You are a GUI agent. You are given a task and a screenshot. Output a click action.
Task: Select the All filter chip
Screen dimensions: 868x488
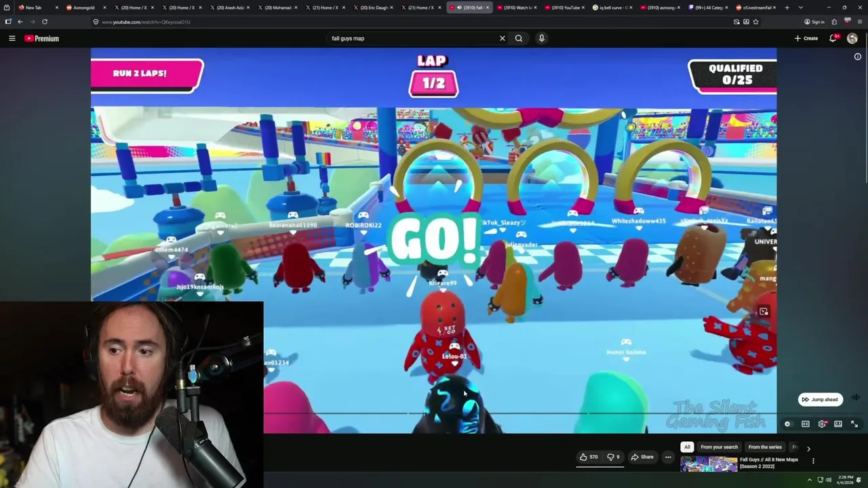click(x=687, y=447)
